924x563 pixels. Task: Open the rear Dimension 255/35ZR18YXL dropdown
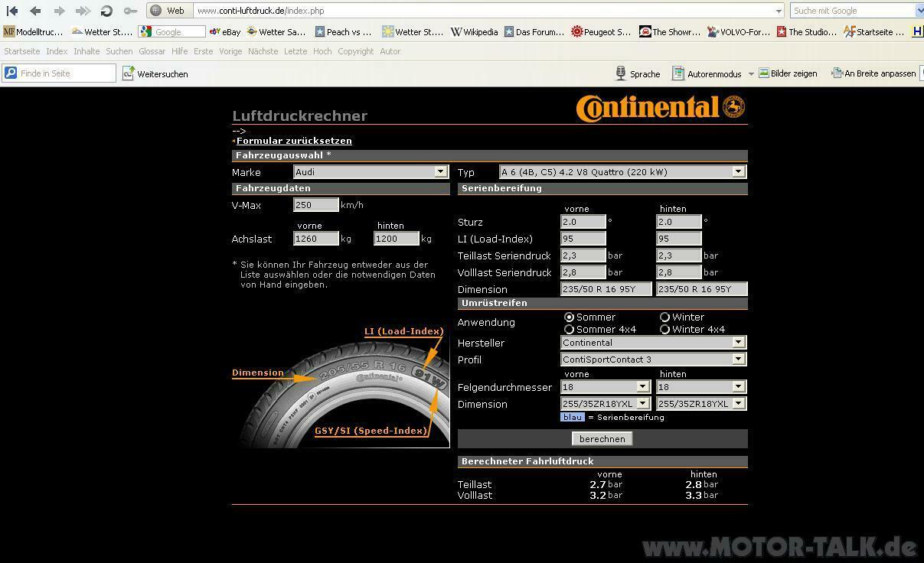(x=701, y=403)
